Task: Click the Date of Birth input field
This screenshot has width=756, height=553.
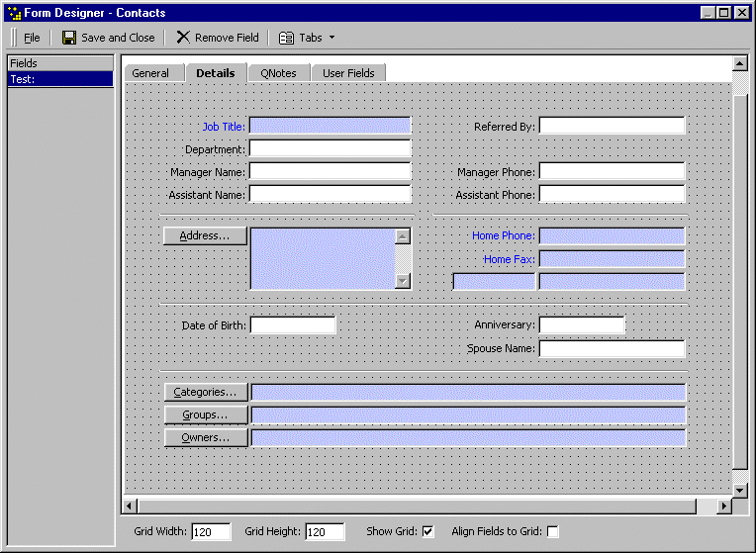Action: 293,324
